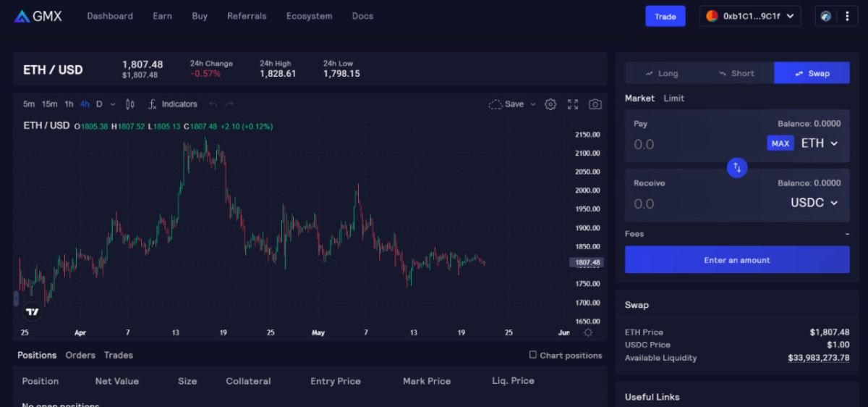Go to Ecosystem page
This screenshot has width=868, height=407.
(x=309, y=16)
